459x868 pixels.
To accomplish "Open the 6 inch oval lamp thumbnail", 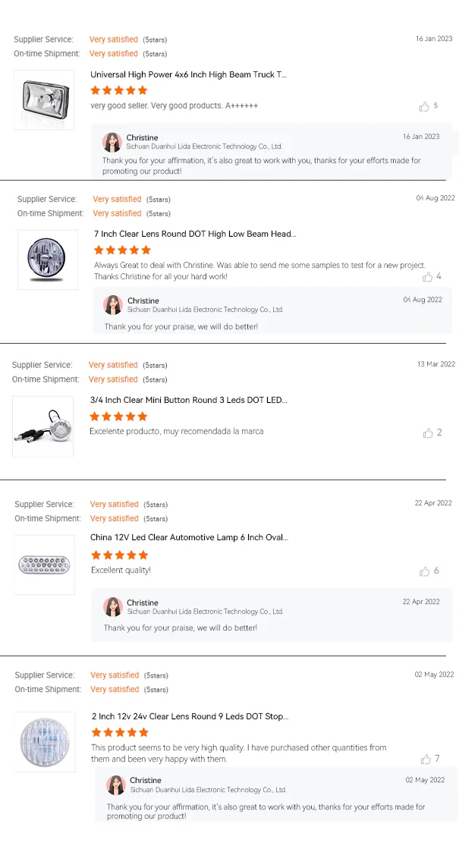I will [x=45, y=565].
